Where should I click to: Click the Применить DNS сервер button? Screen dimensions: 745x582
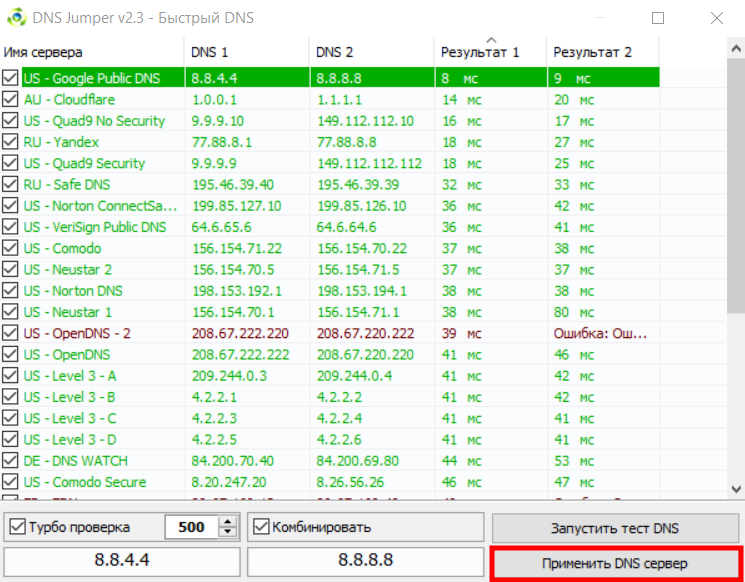tap(615, 563)
